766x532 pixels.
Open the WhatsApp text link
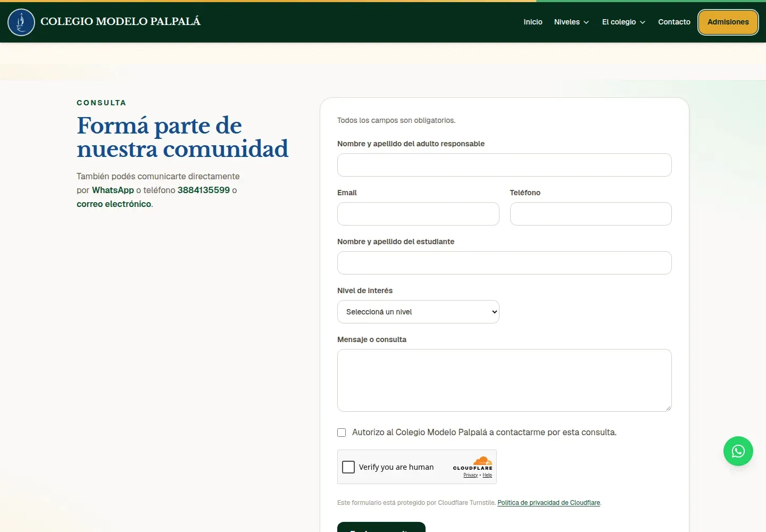click(x=113, y=190)
